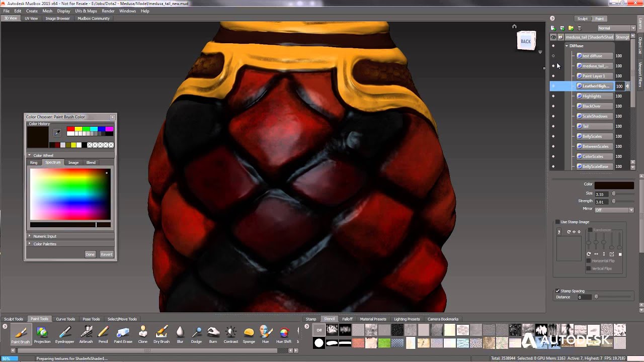Click the brush Color swatch in properties

(614, 185)
